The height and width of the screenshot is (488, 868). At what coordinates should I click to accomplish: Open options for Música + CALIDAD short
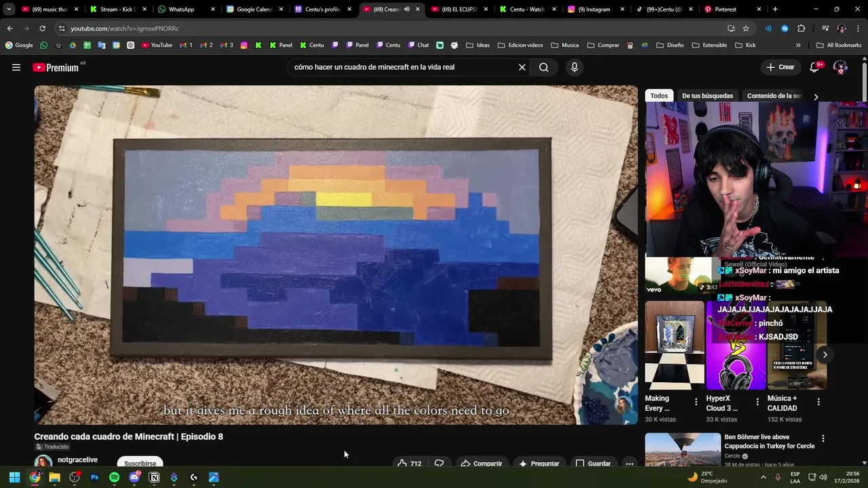pyautogui.click(x=818, y=402)
